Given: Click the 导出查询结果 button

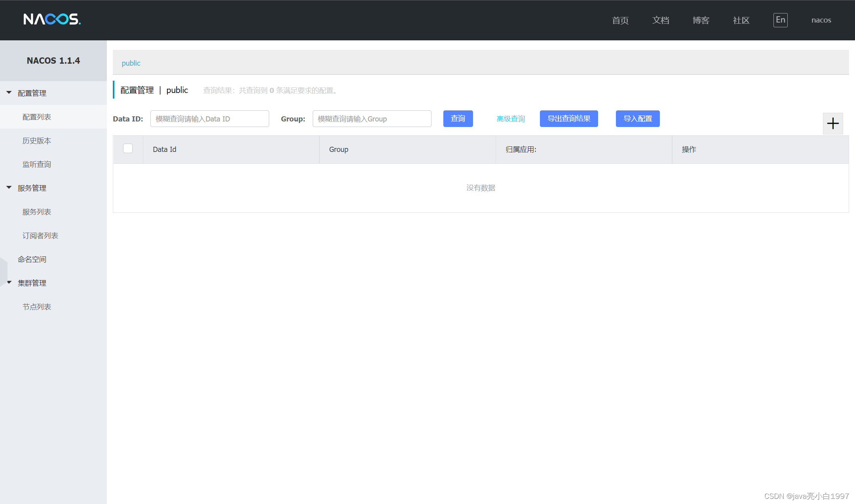Looking at the screenshot, I should point(568,119).
